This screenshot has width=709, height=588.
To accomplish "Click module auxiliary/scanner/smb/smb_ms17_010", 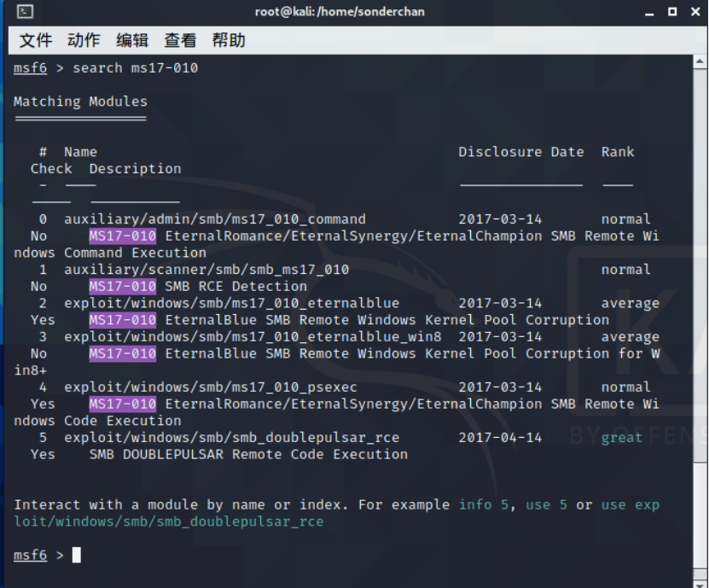I will coord(206,270).
